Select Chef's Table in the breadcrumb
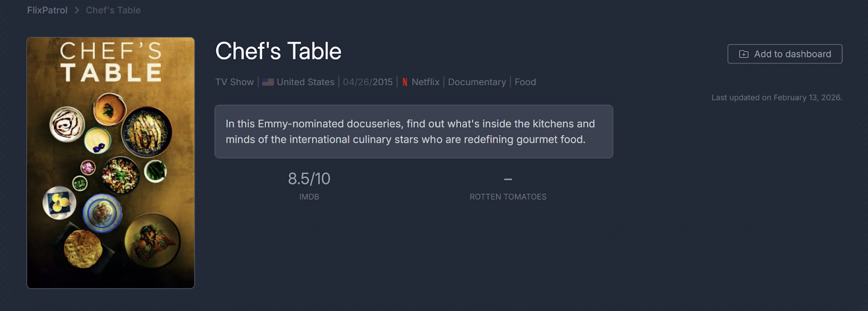868x311 pixels. [113, 10]
